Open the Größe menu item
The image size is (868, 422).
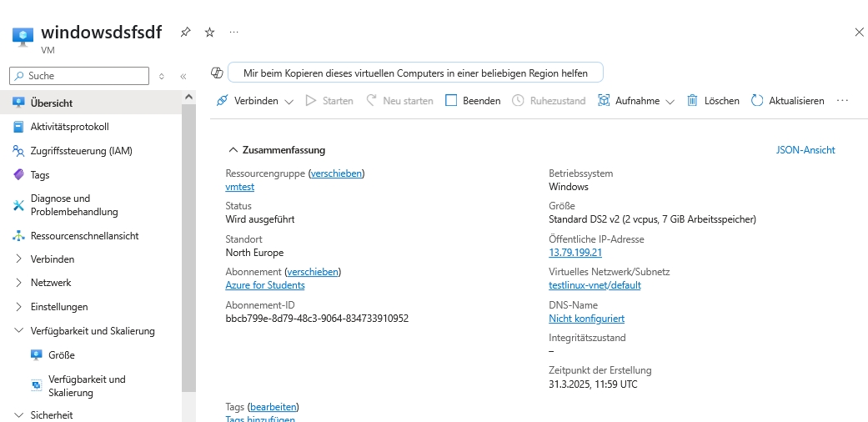click(62, 355)
